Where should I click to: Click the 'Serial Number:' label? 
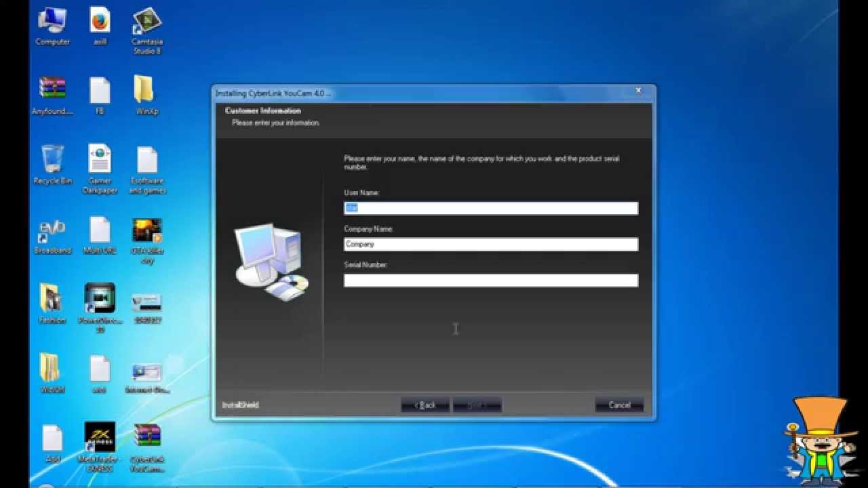(366, 265)
